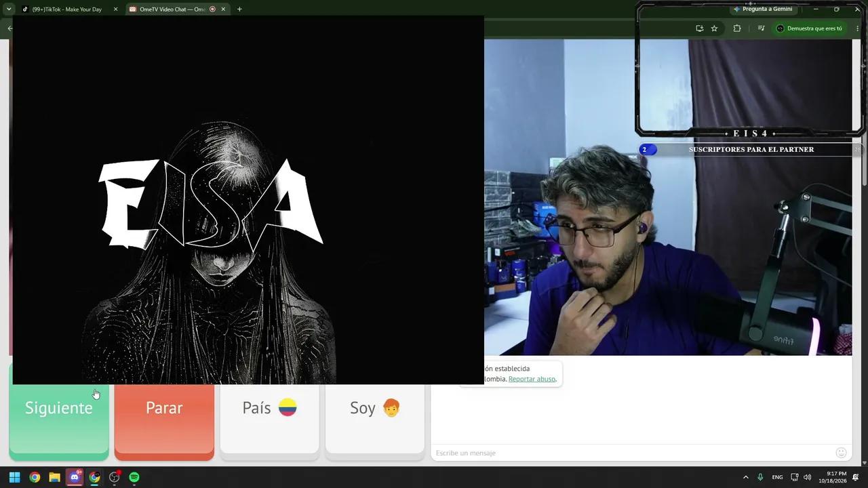Open the volume tray icon
The width and height of the screenshot is (868, 488).
pyautogui.click(x=807, y=477)
